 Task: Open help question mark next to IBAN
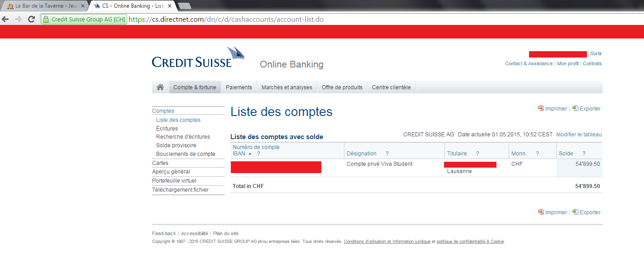[258, 154]
